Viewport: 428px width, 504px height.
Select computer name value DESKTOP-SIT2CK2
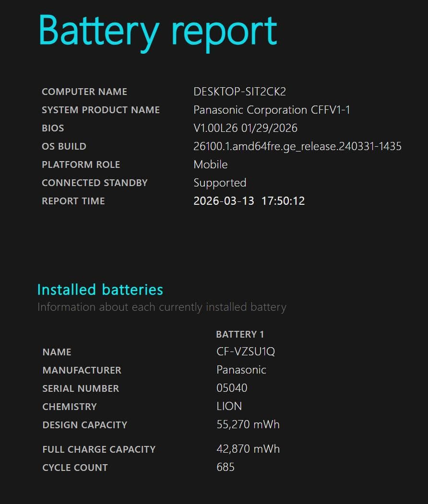239,92
